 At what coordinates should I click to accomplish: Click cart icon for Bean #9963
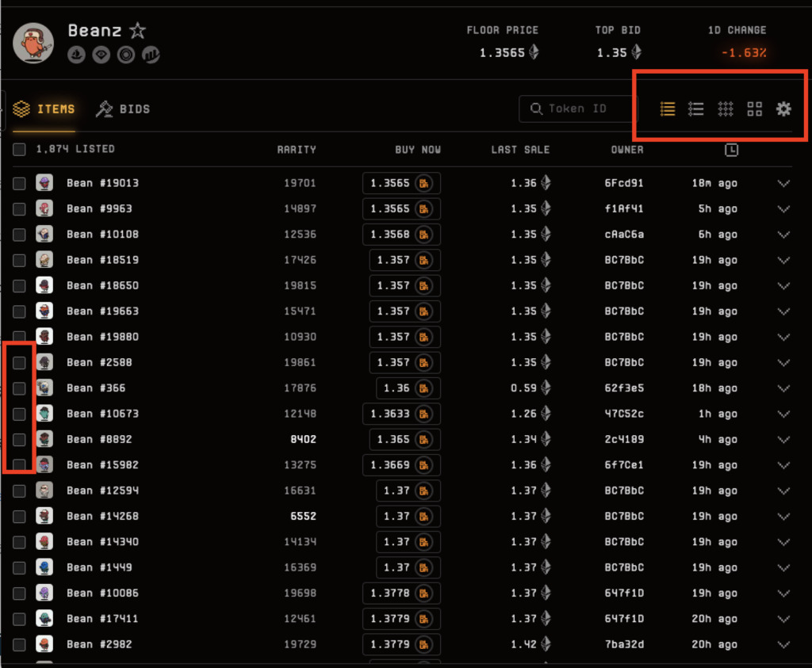click(x=423, y=209)
